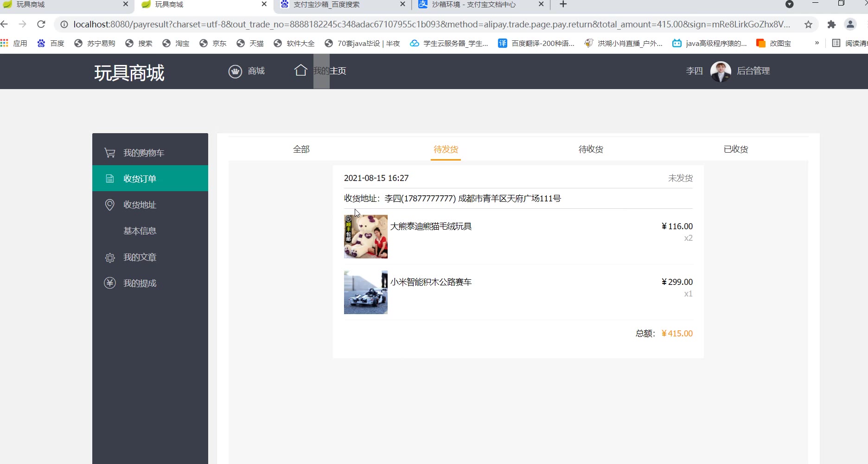Click the 商城 crown icon in header
The height and width of the screenshot is (464, 868).
click(x=235, y=71)
